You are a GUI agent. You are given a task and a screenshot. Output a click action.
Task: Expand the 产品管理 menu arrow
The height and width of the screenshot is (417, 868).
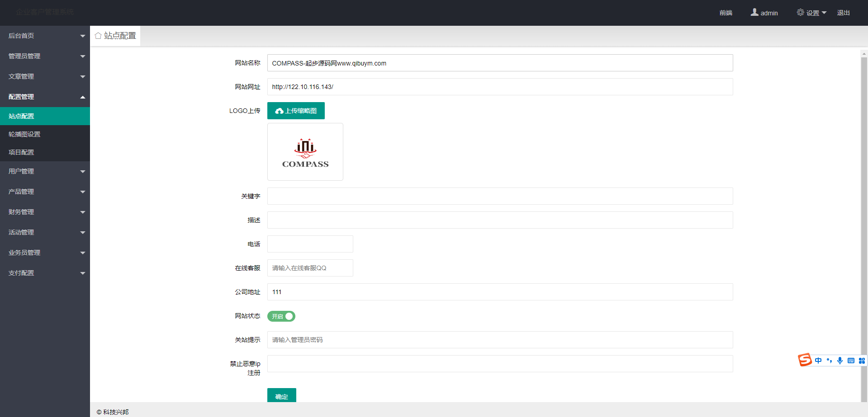coord(83,192)
